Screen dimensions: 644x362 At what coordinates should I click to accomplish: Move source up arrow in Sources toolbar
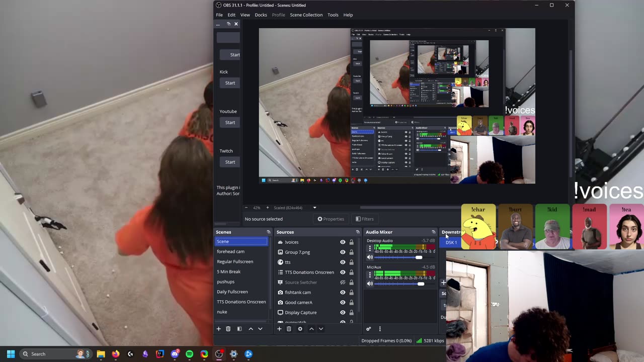(x=311, y=329)
